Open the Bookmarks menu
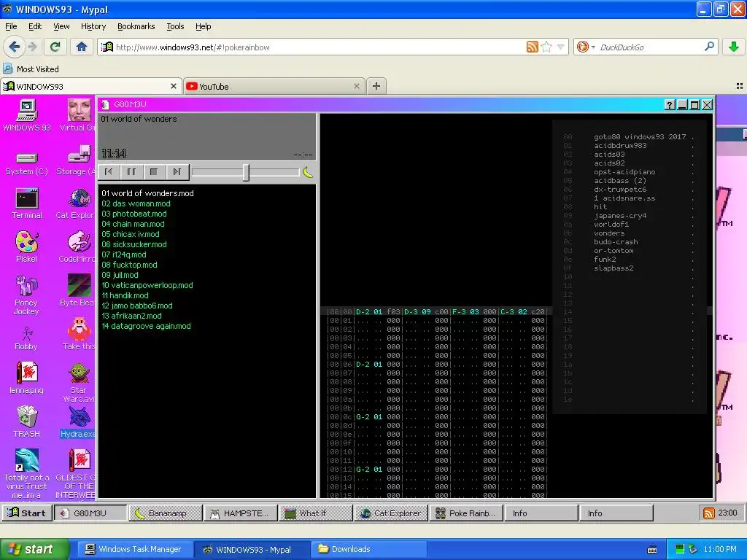The height and width of the screenshot is (560, 747). click(x=136, y=26)
